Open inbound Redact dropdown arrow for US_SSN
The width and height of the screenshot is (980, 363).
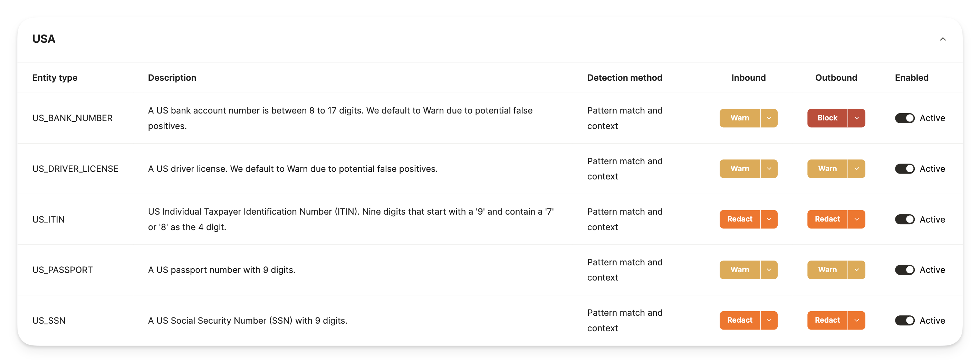click(769, 321)
